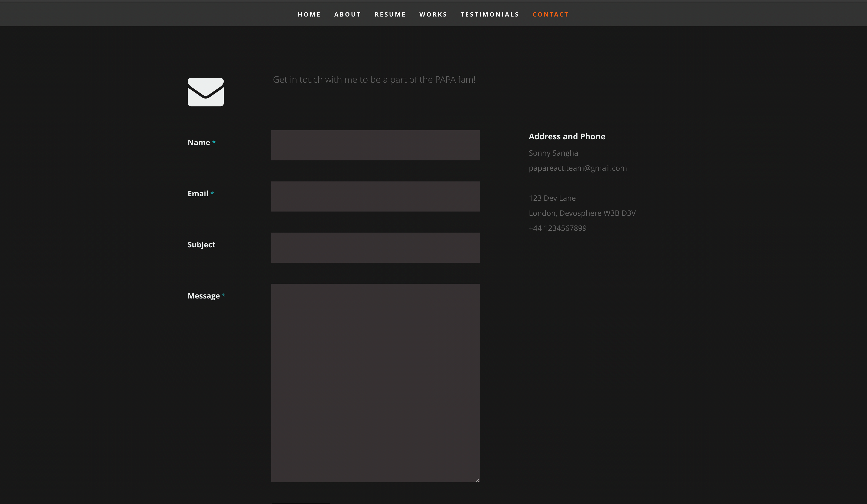Select the WORKS nav item
This screenshot has height=504, width=867.
coord(433,15)
